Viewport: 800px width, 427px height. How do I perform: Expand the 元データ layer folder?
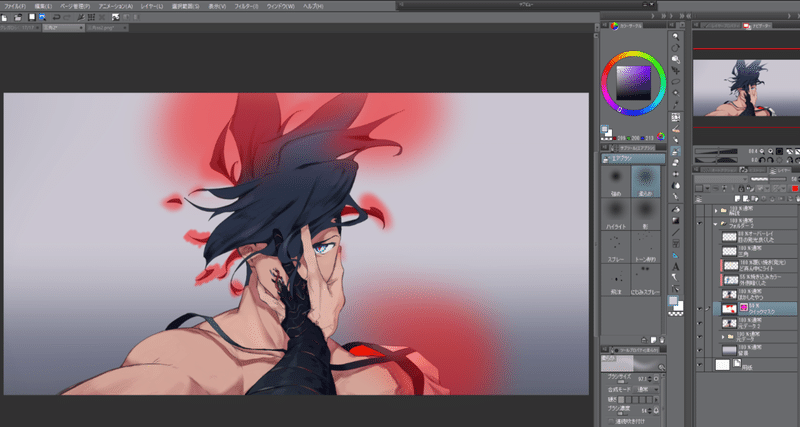(723, 337)
